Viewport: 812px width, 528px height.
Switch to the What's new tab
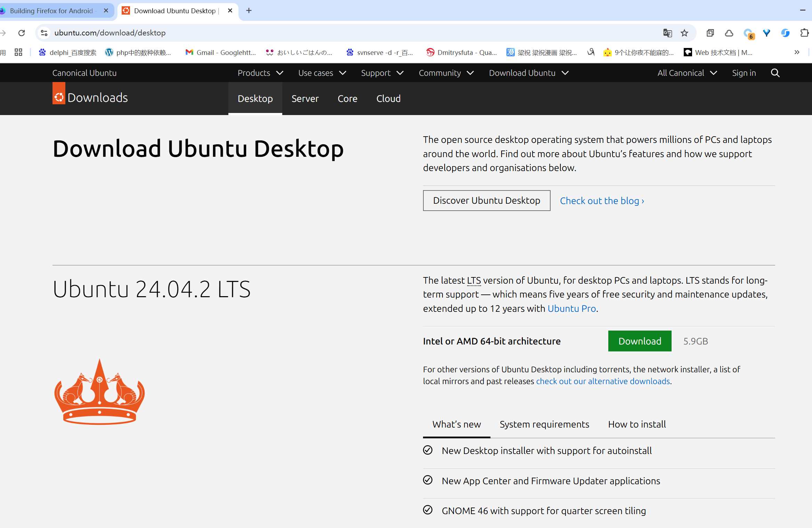click(456, 424)
